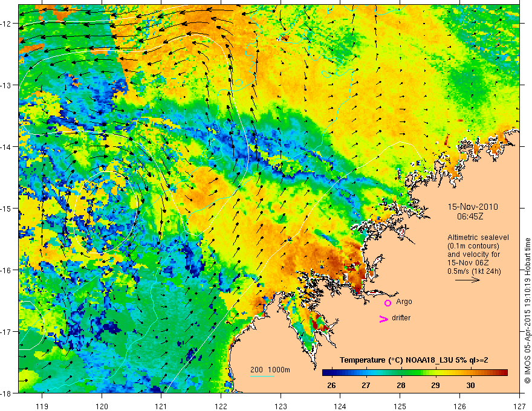532x411 pixels.
Task: Click longitude label 127
Action: 519,406
